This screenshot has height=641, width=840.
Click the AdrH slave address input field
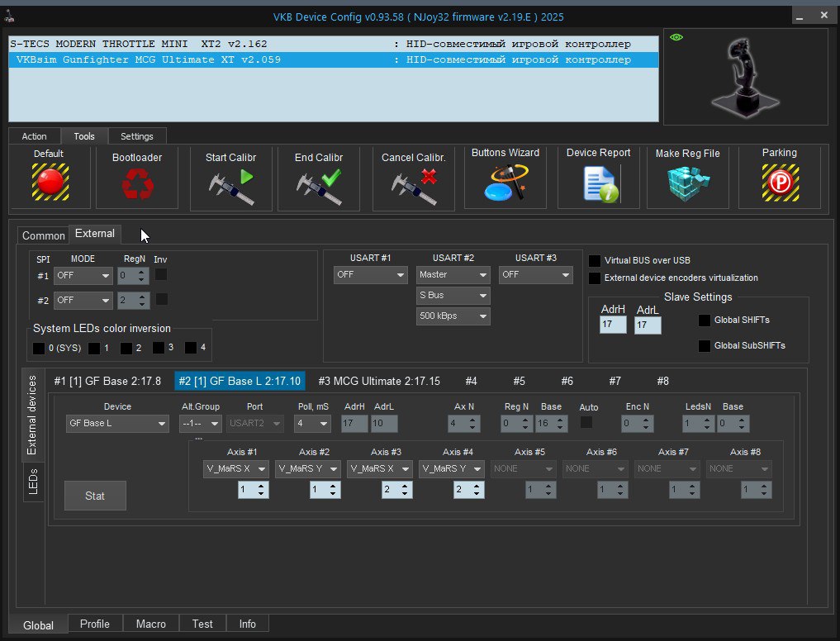click(613, 325)
